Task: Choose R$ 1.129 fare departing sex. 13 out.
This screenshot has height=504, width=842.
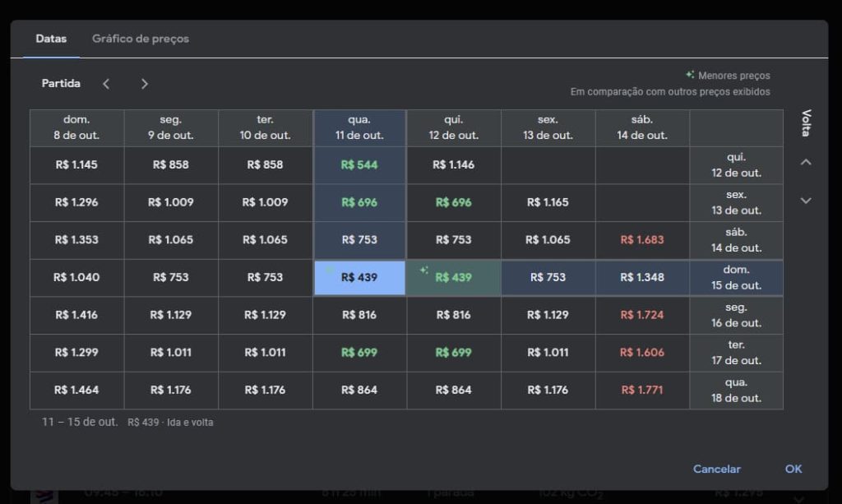Action: (x=548, y=315)
